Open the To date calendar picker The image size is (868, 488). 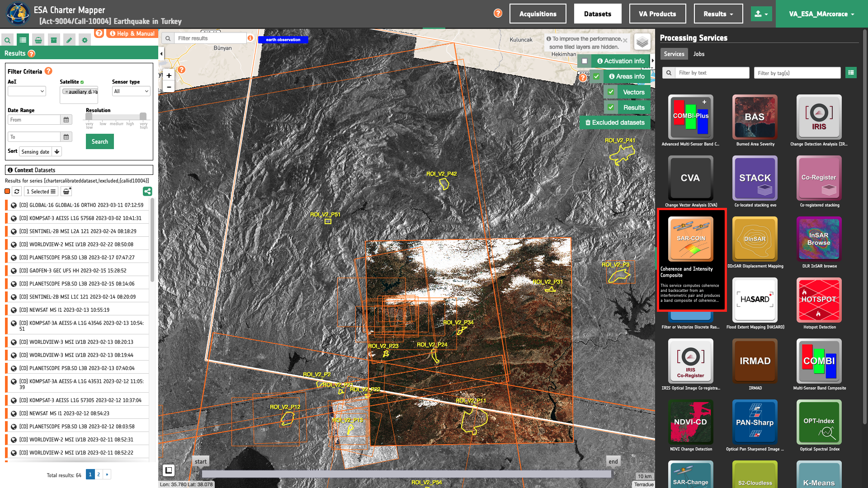(66, 137)
